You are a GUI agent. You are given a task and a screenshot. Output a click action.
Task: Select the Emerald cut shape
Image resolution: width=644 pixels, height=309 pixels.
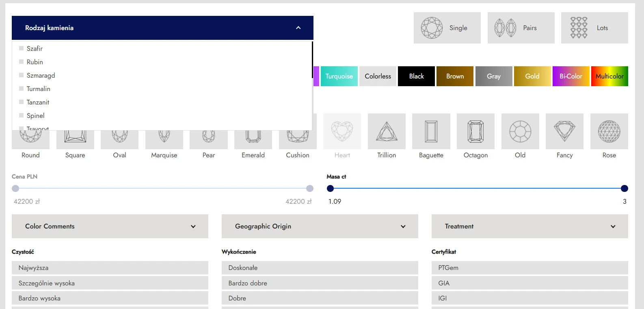[253, 140]
